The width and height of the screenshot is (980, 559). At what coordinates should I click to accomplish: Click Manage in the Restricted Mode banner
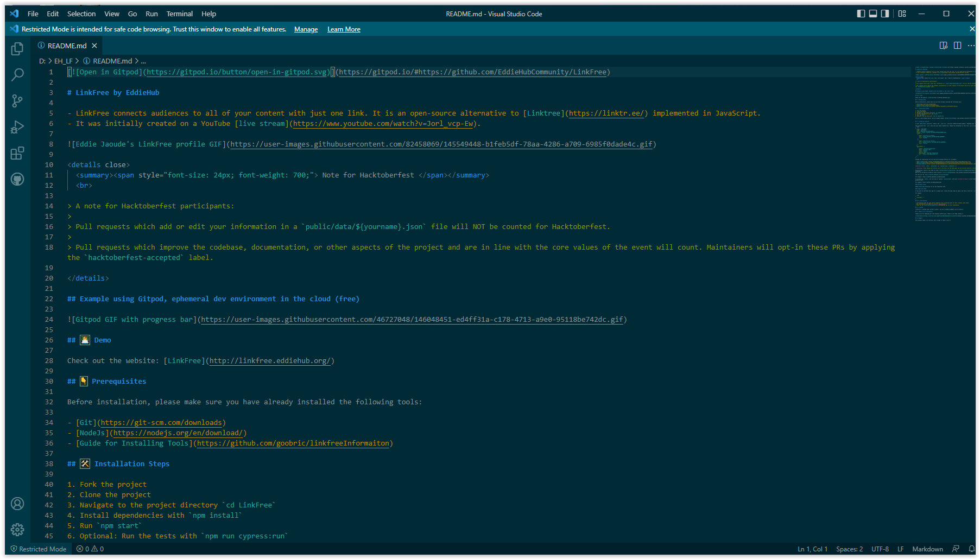306,29
